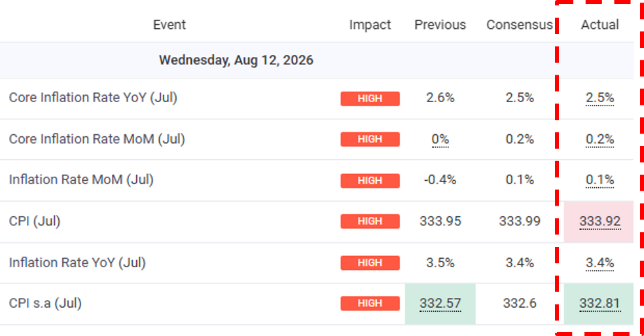Screen dimensions: 644x336
Task: Open the Core Inflation Rate MoM (Jul) event
Action: pos(97,139)
